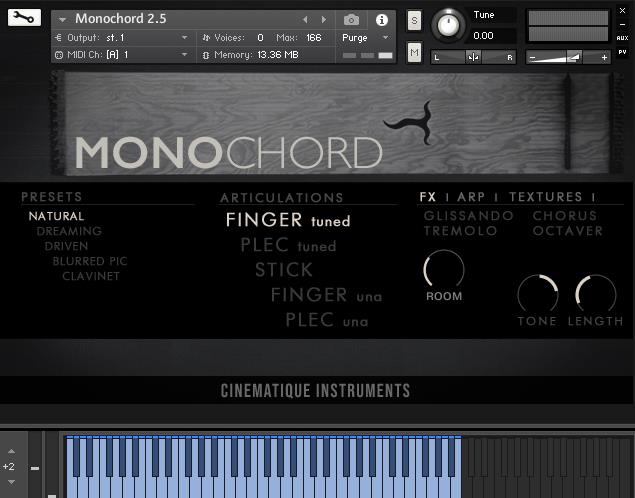
Task: Click the output level meter
Action: 568,26
